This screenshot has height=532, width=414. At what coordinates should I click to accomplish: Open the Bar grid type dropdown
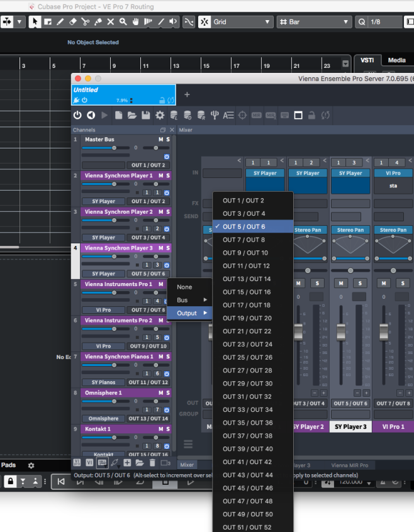coord(314,22)
